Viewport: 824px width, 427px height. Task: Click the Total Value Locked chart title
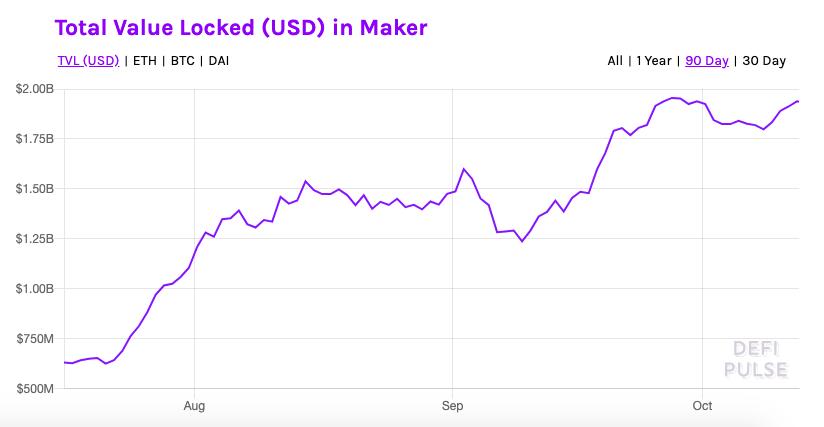click(241, 27)
